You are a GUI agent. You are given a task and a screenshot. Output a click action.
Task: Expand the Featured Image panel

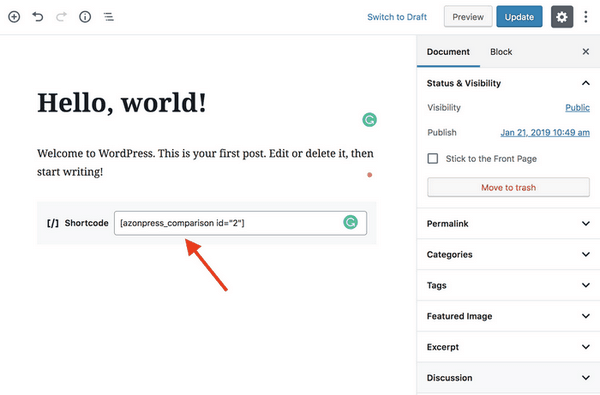[x=508, y=316]
